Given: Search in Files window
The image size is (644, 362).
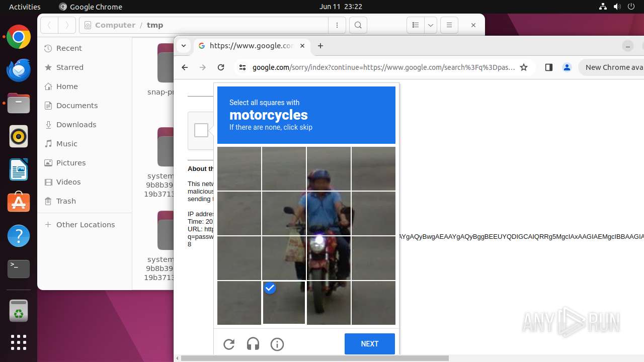Looking at the screenshot, I should (358, 25).
